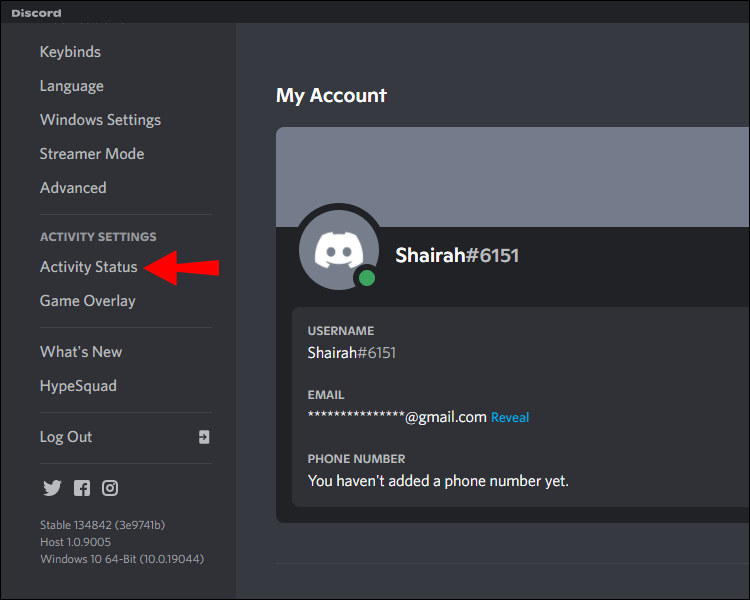Click Shairah#6151 name beside avatar

coord(457,255)
